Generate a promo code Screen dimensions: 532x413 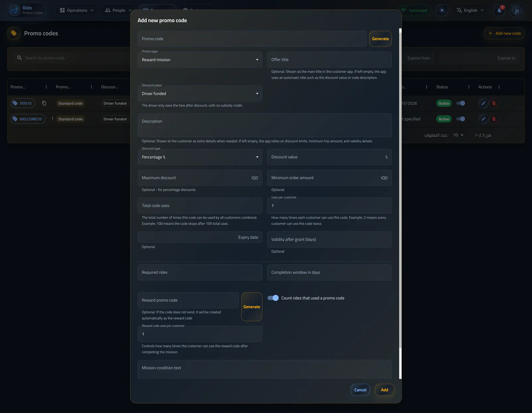click(x=380, y=39)
